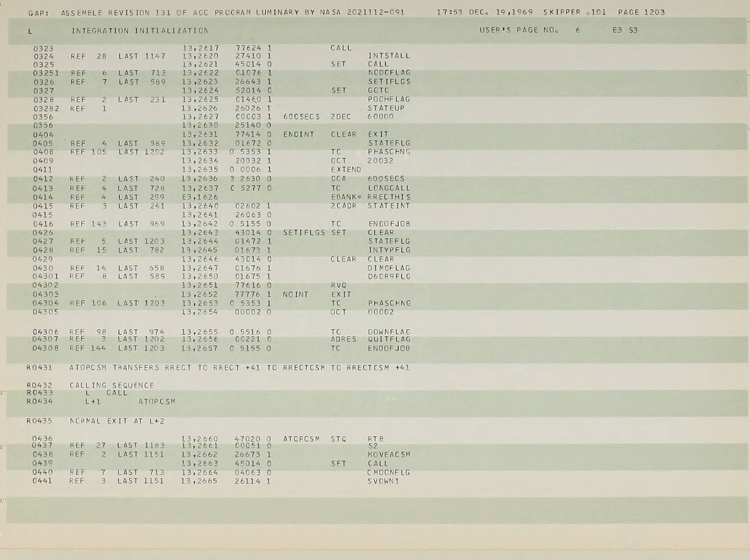
Task: Select line number '0441'
Action: point(43,481)
